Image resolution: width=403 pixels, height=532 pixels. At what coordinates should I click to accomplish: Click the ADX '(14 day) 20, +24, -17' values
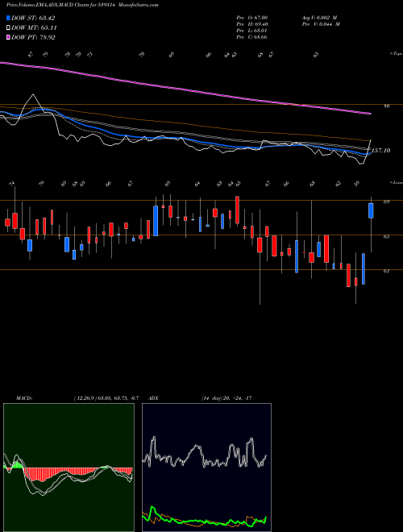pos(226,398)
